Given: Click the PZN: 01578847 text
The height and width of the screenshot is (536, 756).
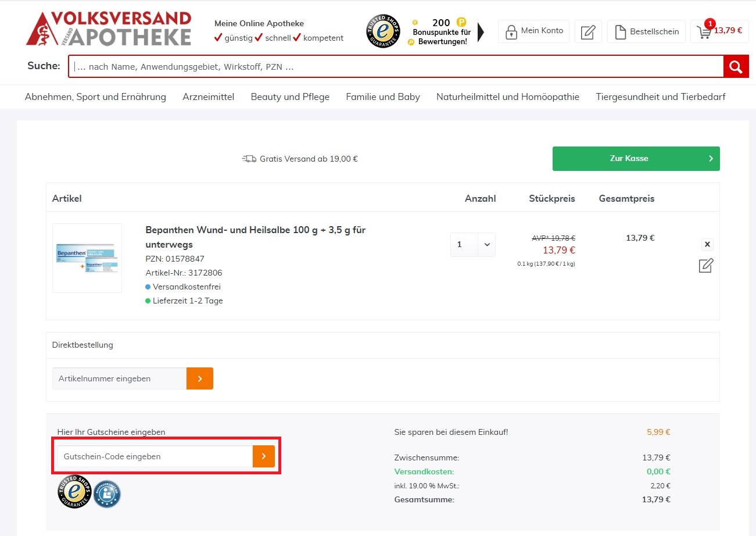Looking at the screenshot, I should [175, 259].
